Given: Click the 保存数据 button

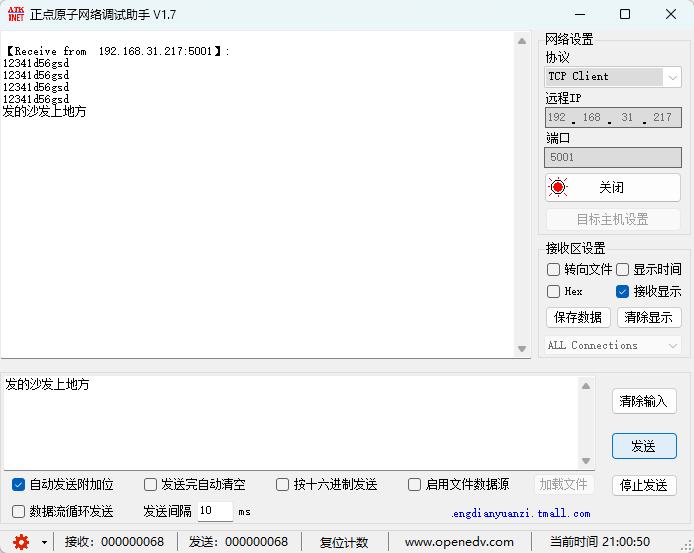Looking at the screenshot, I should pos(578,317).
